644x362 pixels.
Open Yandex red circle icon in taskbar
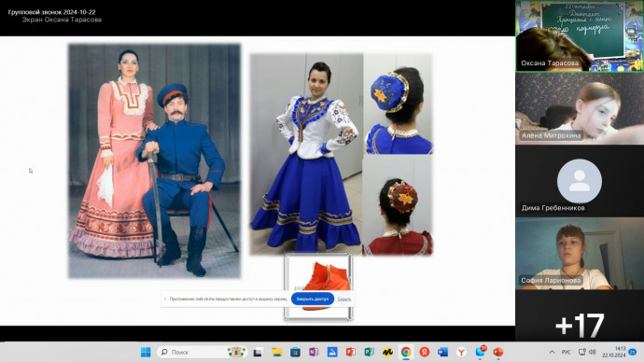pos(425,352)
